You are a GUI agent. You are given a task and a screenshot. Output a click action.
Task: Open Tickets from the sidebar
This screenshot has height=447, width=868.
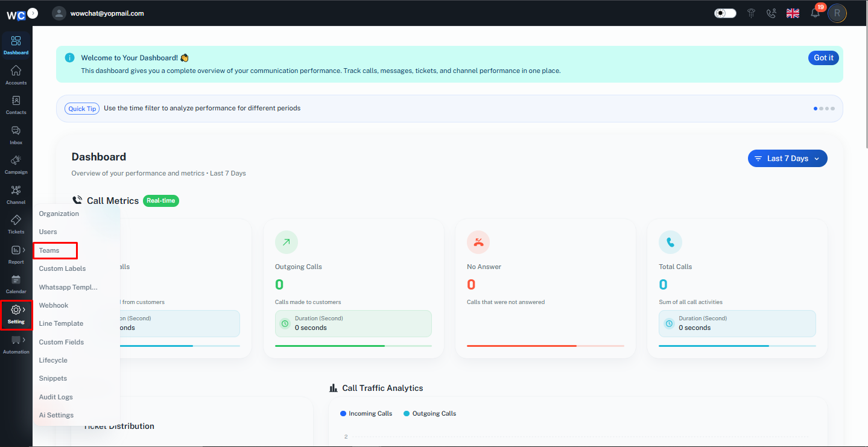click(x=16, y=224)
